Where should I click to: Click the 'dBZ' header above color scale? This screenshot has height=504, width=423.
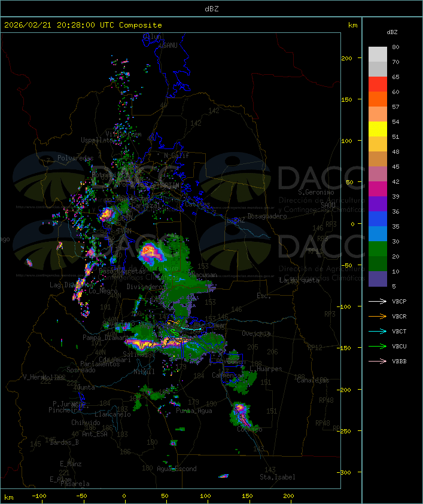click(x=392, y=32)
